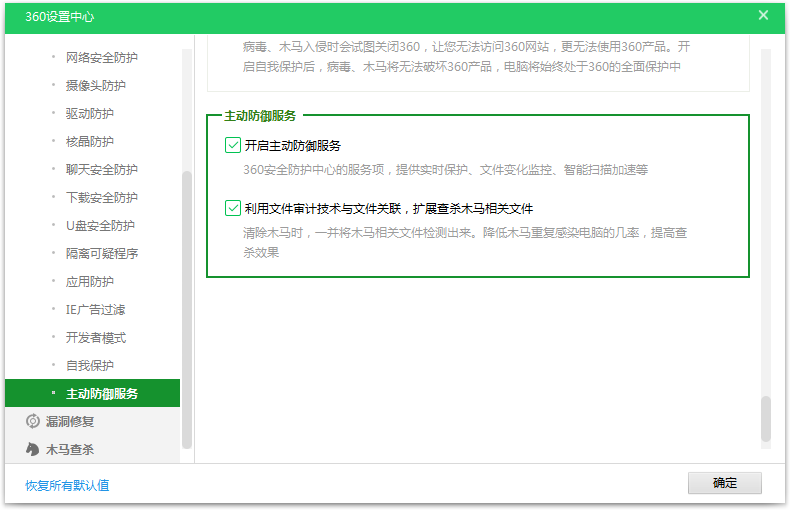
Task: Open 自我保护 settings
Action: click(89, 365)
